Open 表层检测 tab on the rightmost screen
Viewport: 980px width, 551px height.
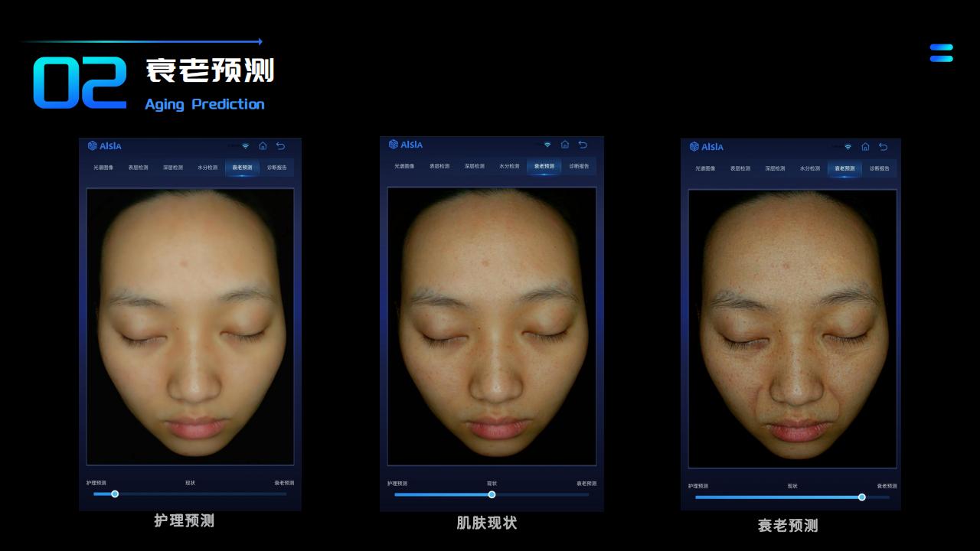740,168
